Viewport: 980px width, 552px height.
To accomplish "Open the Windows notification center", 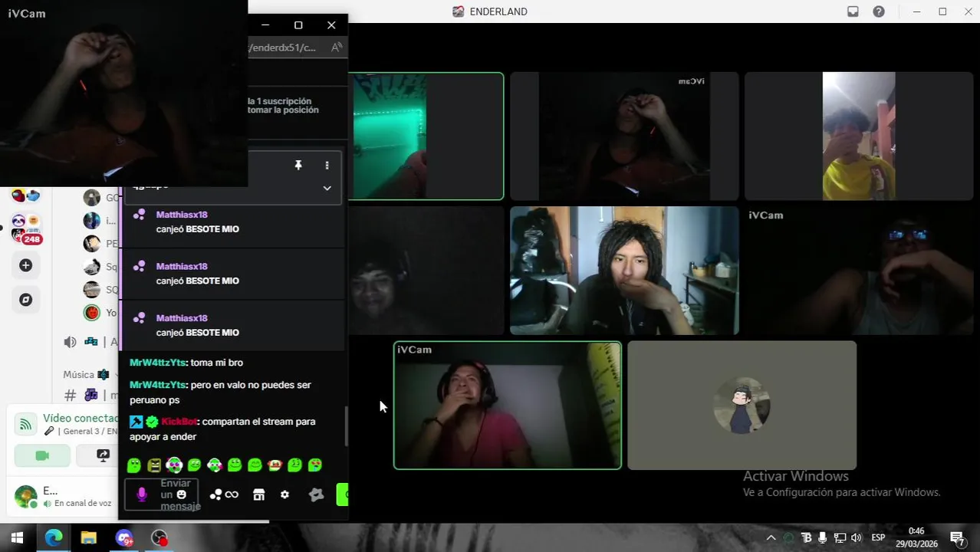I will pos(957,537).
